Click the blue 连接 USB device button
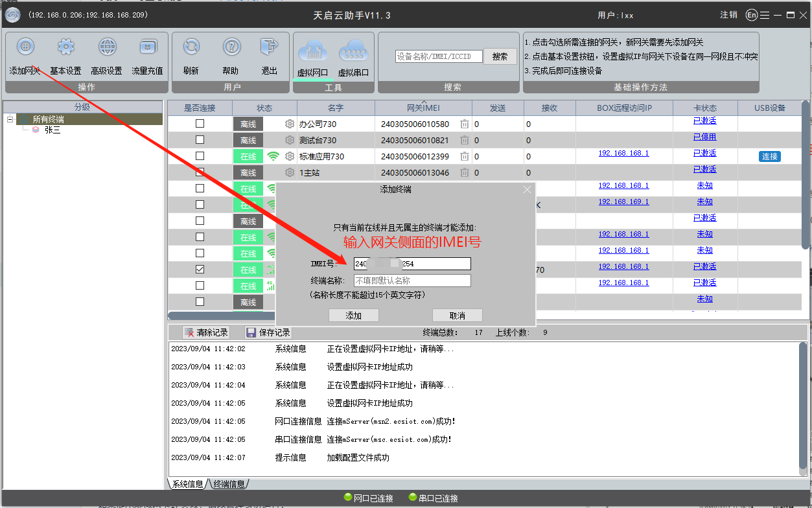This screenshot has height=508, width=812. [770, 156]
